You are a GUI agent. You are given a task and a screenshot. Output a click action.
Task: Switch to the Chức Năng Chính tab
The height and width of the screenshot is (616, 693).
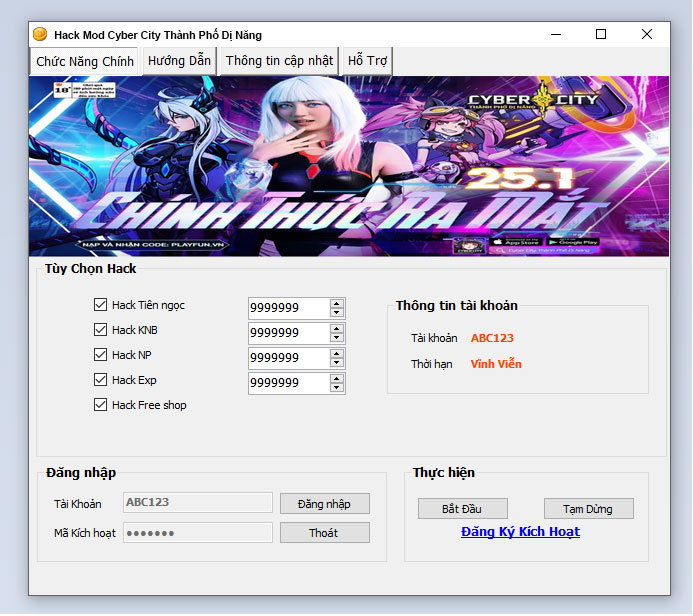point(85,61)
